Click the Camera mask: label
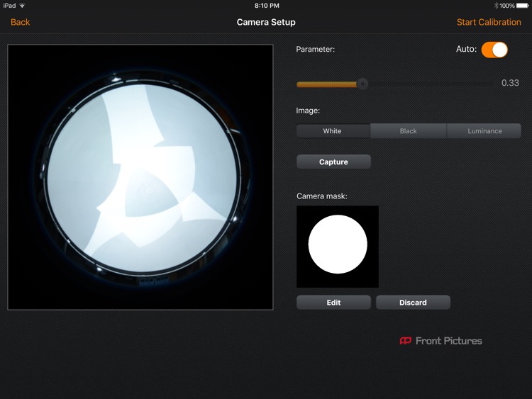This screenshot has height=399, width=532. coord(321,196)
